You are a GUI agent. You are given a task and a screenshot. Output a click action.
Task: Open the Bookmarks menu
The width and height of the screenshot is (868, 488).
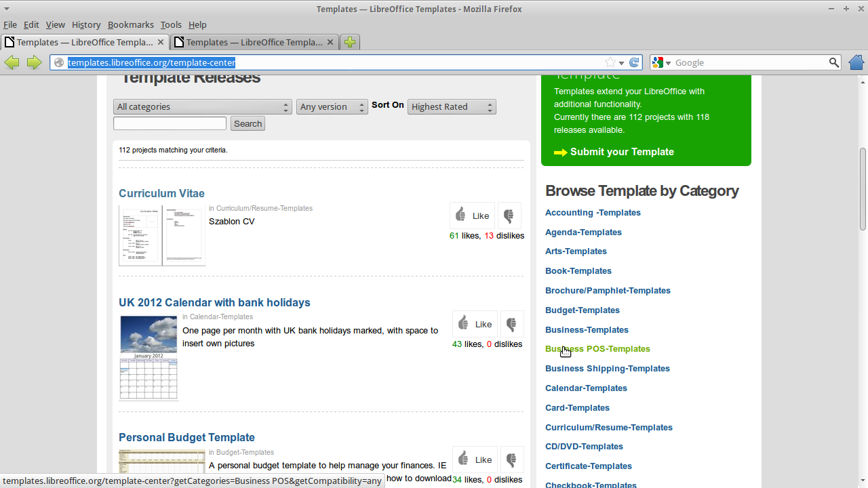(x=131, y=24)
